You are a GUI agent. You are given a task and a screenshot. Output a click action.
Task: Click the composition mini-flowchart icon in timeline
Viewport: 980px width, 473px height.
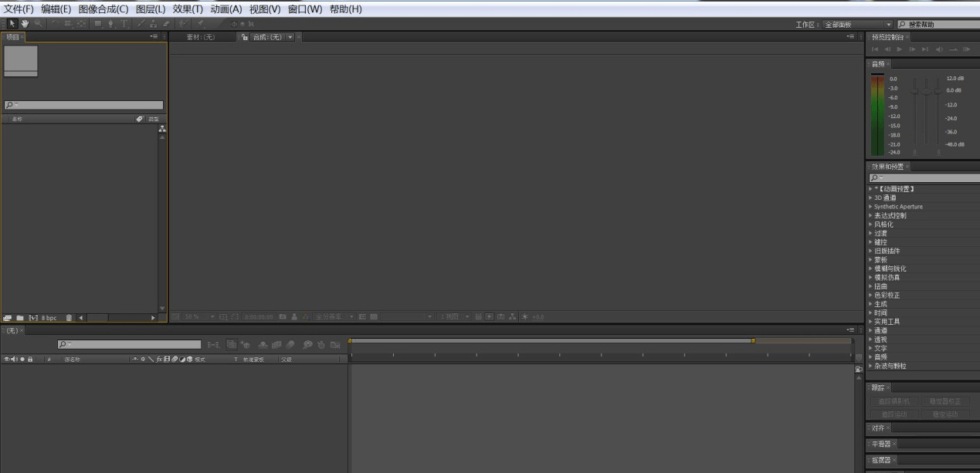click(215, 344)
